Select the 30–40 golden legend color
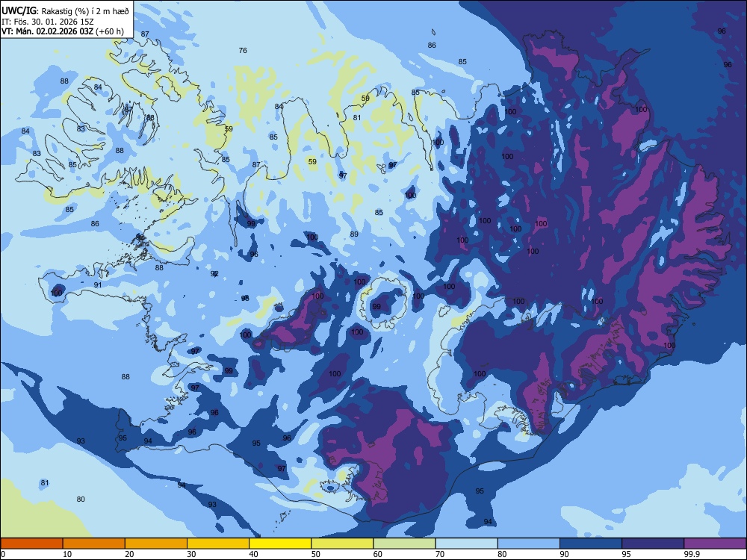The height and width of the screenshot is (560, 747). 218,544
